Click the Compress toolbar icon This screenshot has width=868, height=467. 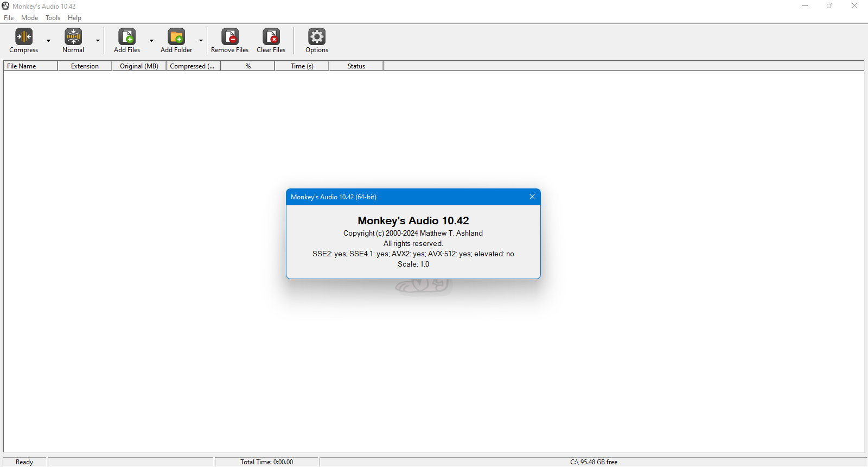point(24,36)
